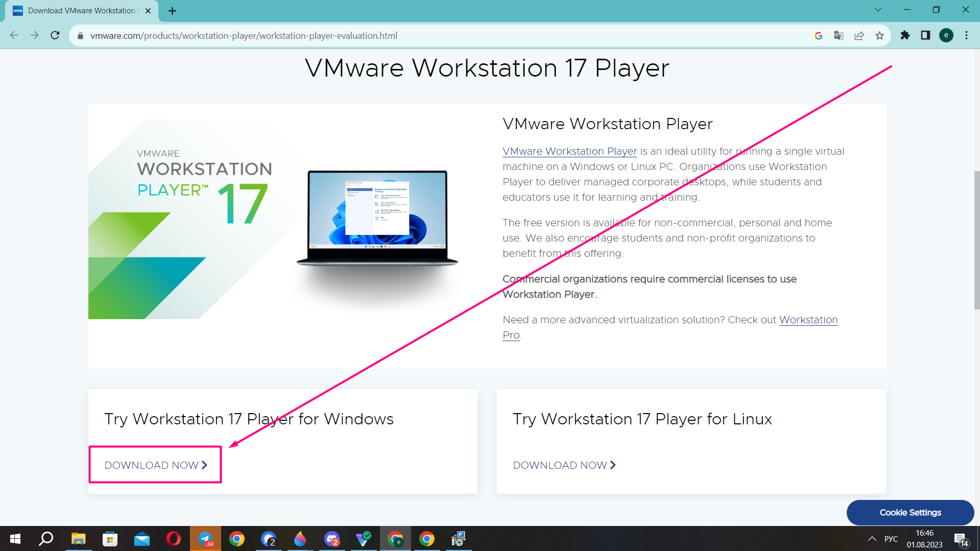This screenshot has height=551, width=980.
Task: Switch the РУС input language indicator
Action: [891, 539]
